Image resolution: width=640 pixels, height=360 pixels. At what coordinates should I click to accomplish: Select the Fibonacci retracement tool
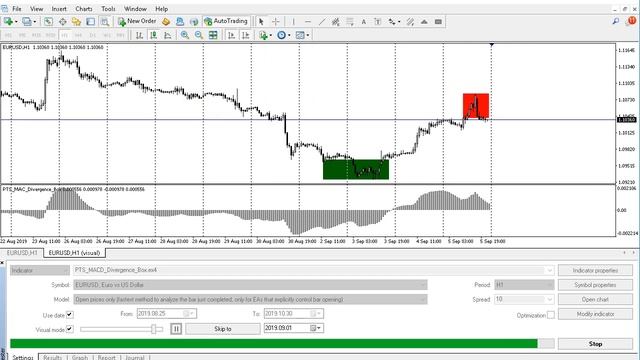pos(350,22)
